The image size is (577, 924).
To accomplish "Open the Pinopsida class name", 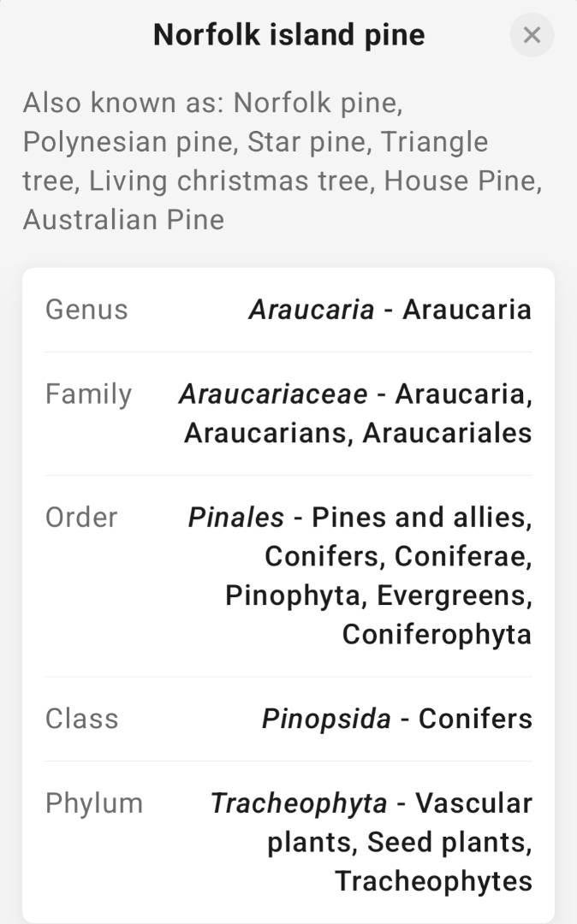I will point(325,718).
